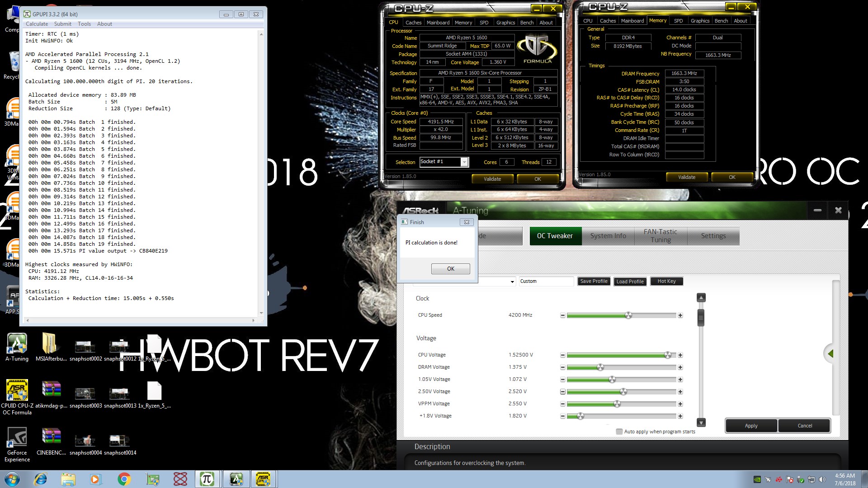
Task: Click the CPU Voltage slider handle
Action: point(668,355)
